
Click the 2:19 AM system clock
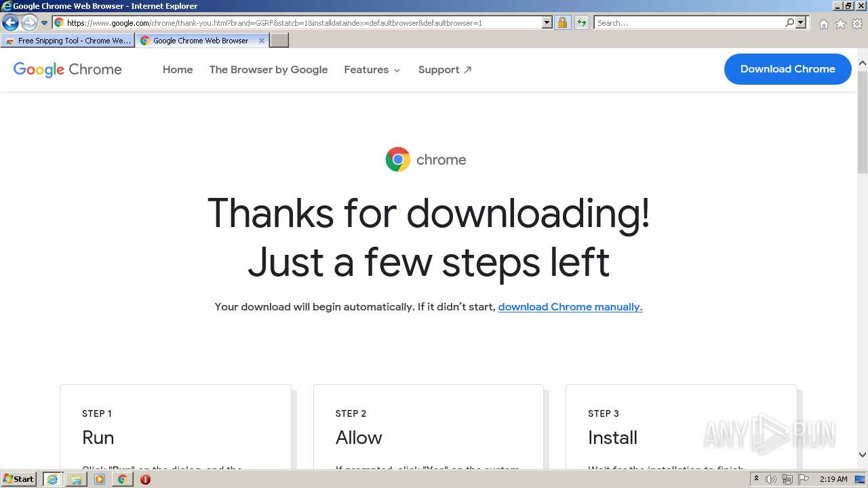(x=833, y=479)
